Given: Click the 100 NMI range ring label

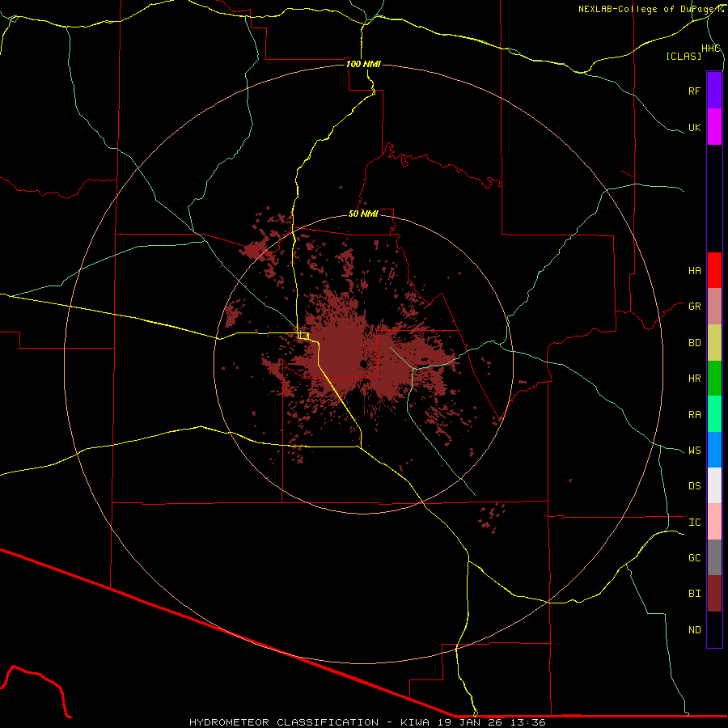Looking at the screenshot, I should (x=363, y=64).
